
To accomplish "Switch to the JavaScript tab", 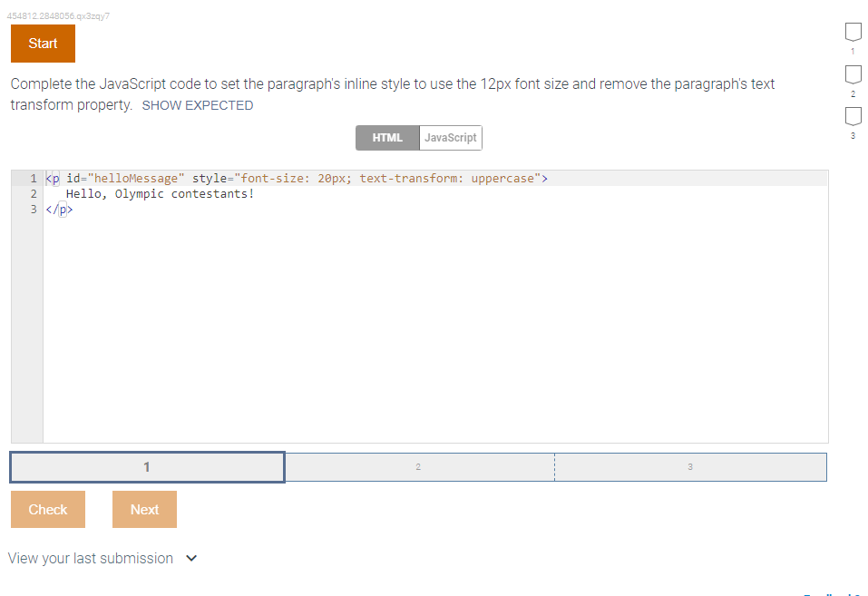I will point(450,137).
